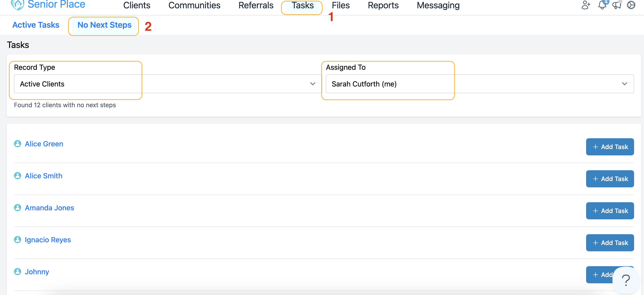The width and height of the screenshot is (644, 295).
Task: Click the person icon beside Ignacio Reyes
Action: coord(18,240)
